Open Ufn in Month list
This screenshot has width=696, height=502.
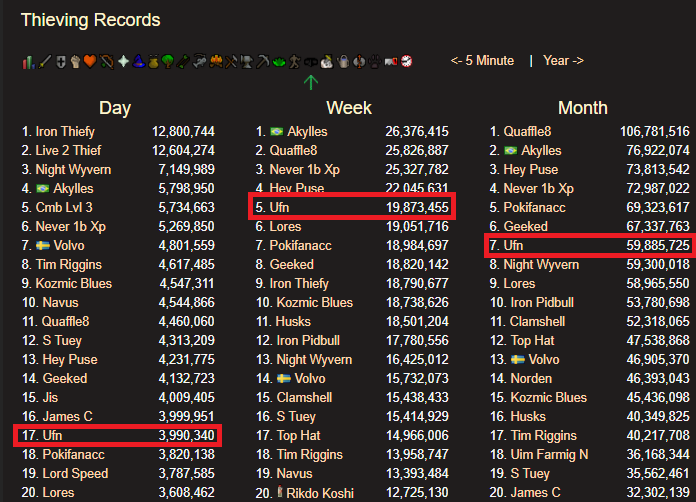tap(513, 245)
